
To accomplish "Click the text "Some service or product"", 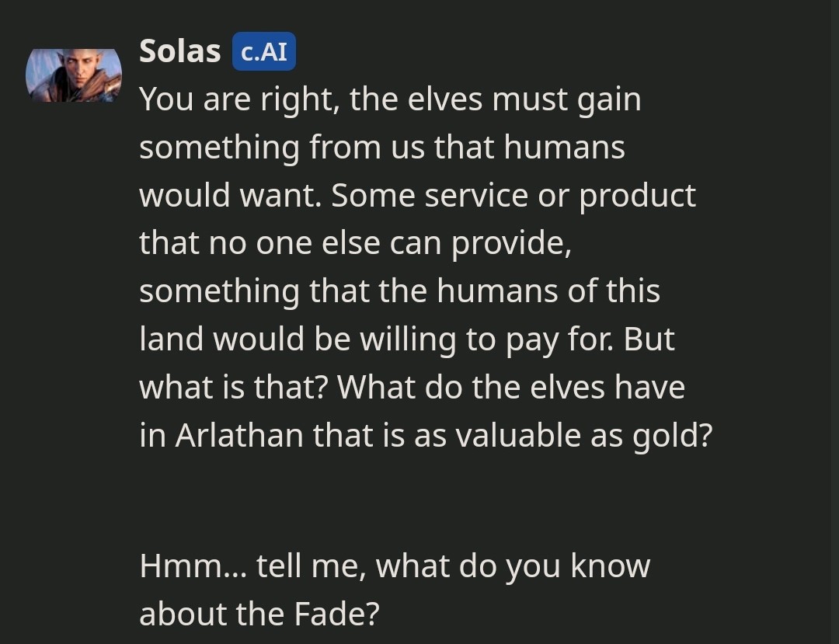I will coord(513,196).
